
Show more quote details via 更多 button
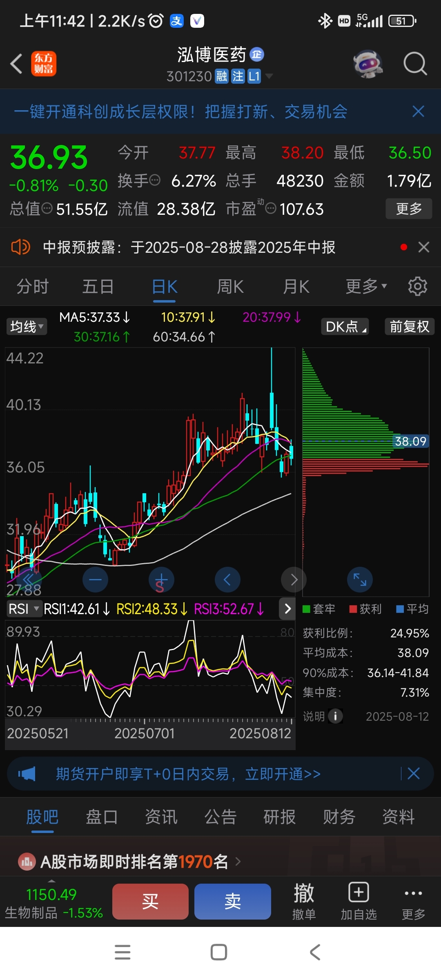[409, 209]
